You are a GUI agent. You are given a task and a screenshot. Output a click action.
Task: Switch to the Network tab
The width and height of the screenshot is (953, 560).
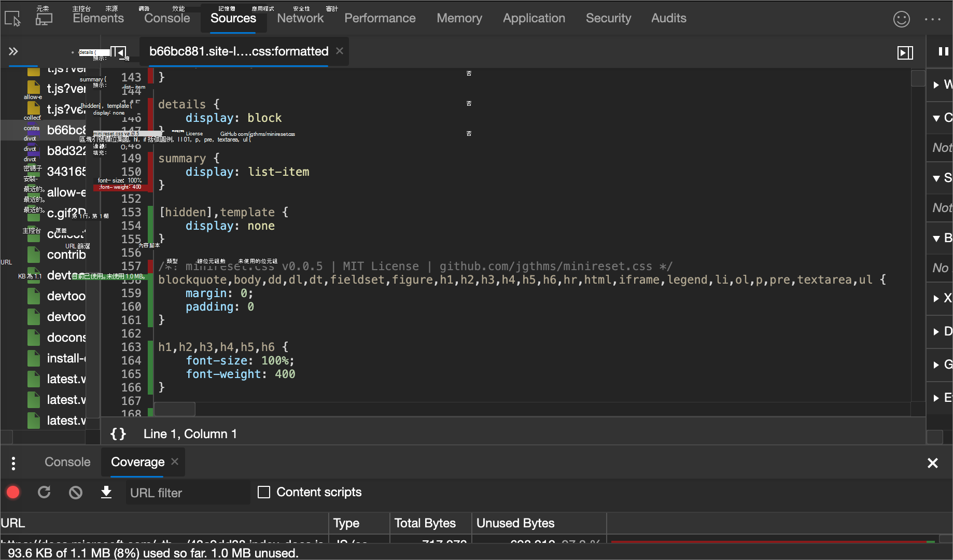coord(300,19)
